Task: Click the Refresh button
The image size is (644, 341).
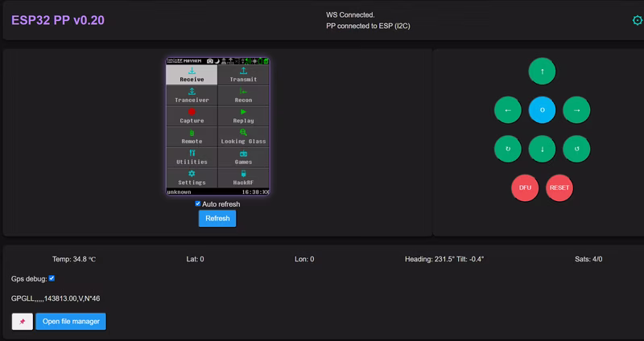Action: coord(217,218)
